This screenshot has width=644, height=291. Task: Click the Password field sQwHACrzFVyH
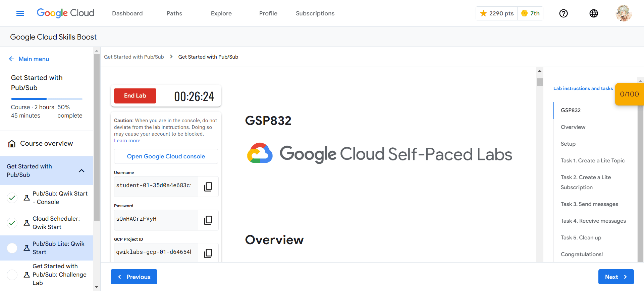156,220
